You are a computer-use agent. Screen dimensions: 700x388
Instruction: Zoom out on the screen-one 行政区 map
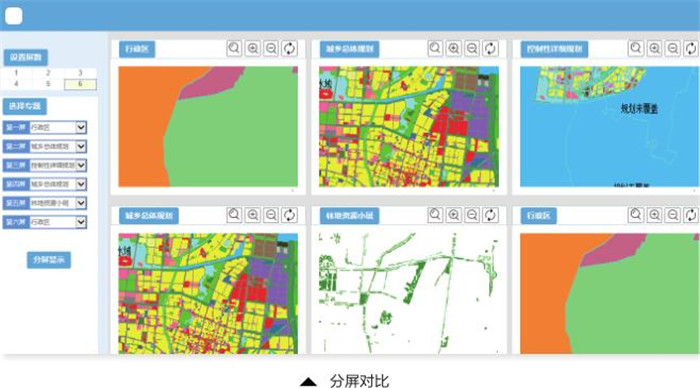pyautogui.click(x=271, y=48)
